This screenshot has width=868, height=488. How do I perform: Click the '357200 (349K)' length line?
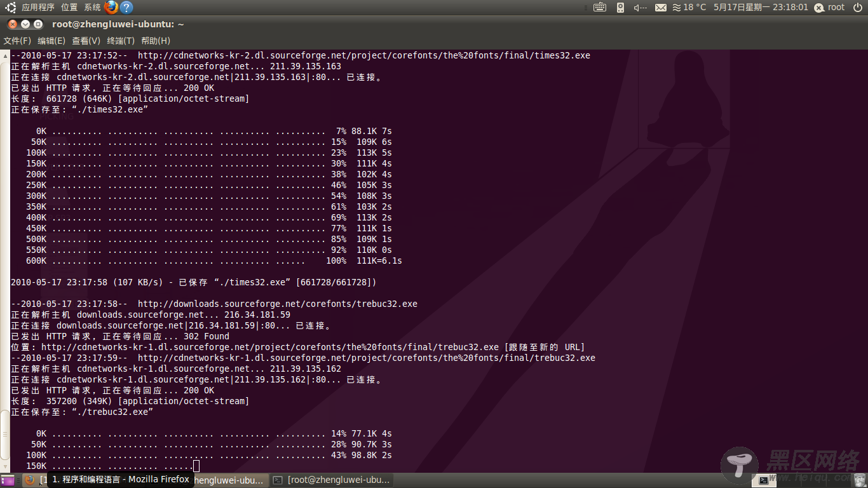coord(130,401)
